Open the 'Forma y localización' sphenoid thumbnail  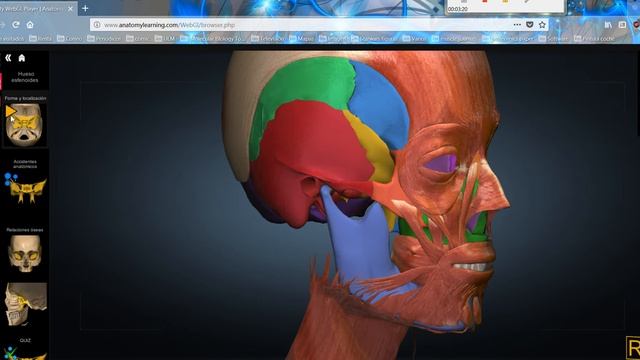coord(24,124)
